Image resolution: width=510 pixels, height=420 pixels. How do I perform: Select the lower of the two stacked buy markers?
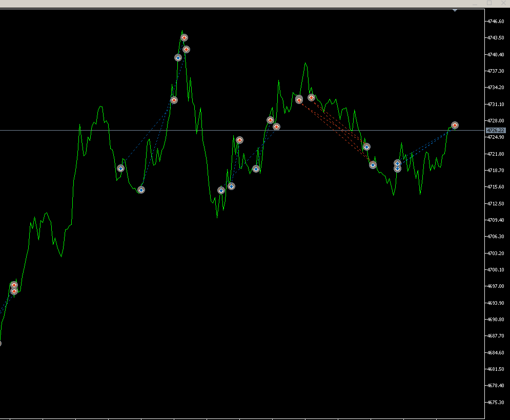[397, 169]
